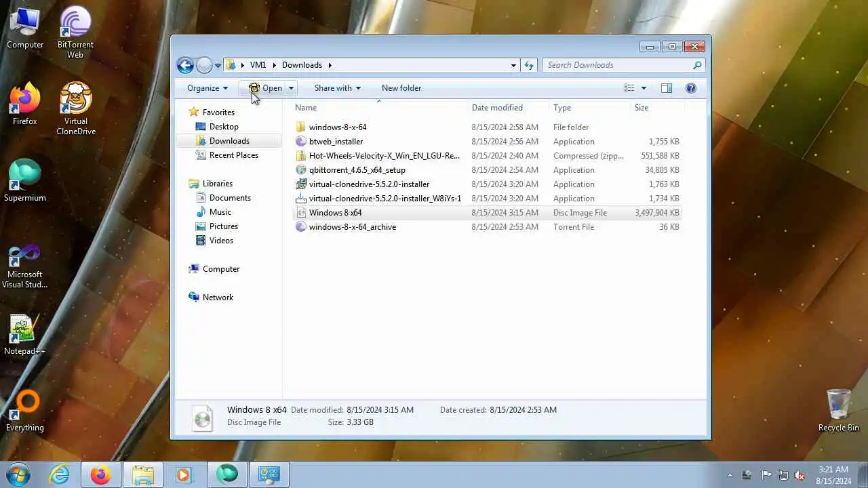
Task: Open the clock showing 3:21 AM
Action: click(833, 475)
